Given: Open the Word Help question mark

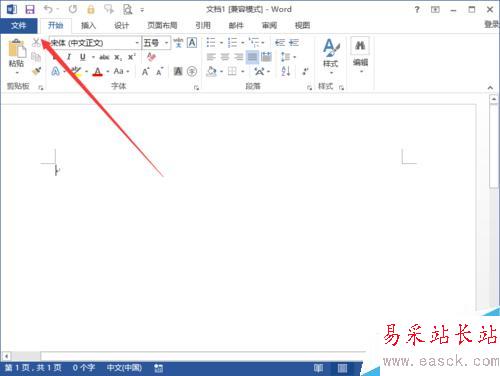Looking at the screenshot, I should [417, 9].
